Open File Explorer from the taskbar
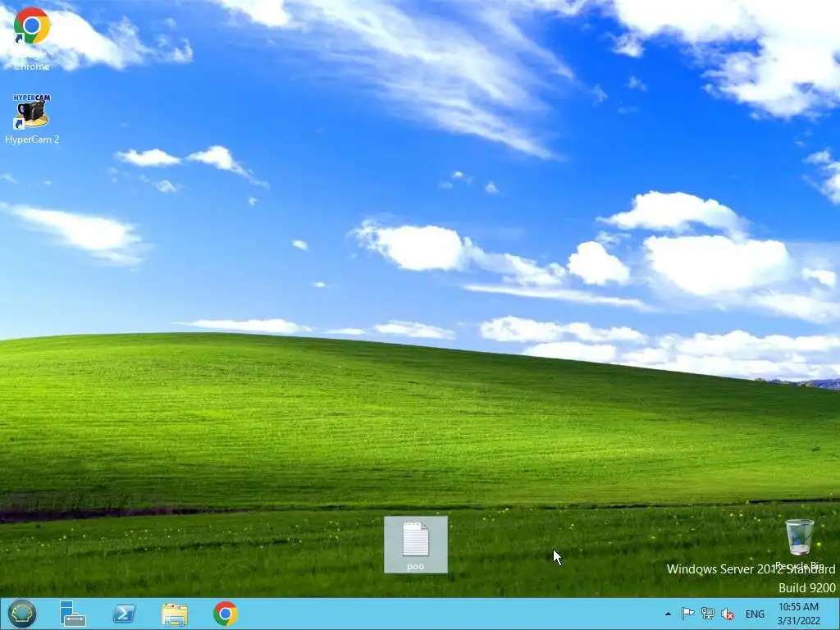840x630 pixels. tap(175, 614)
